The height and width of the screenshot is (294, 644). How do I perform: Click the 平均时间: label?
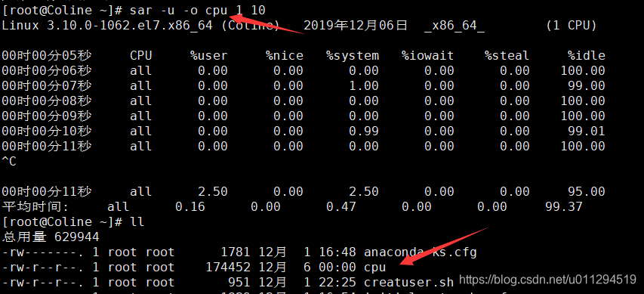click(x=35, y=206)
